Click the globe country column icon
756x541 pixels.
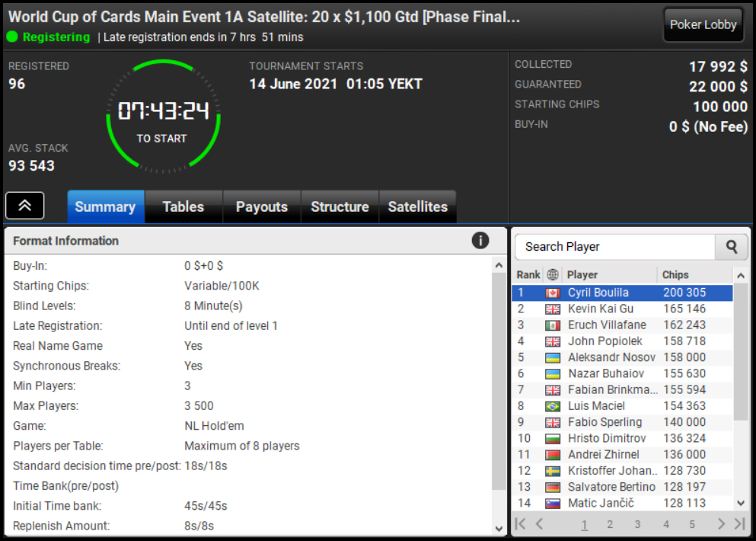click(x=553, y=274)
